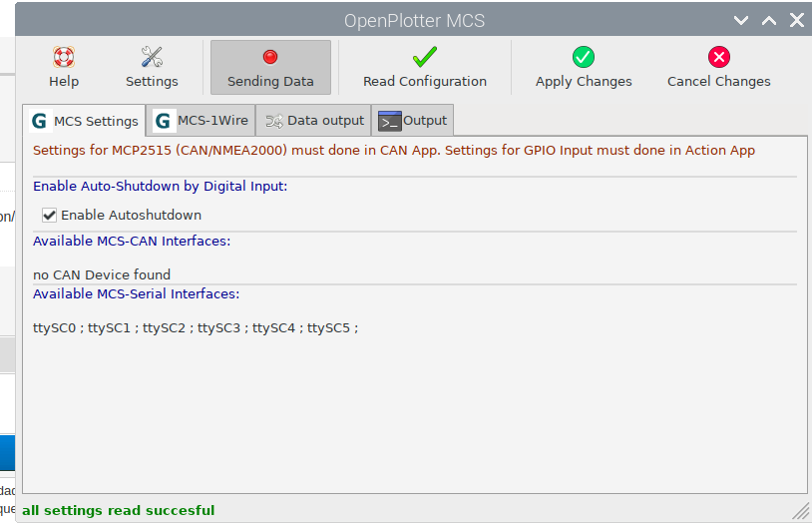Open the Data output tab

point(314,120)
